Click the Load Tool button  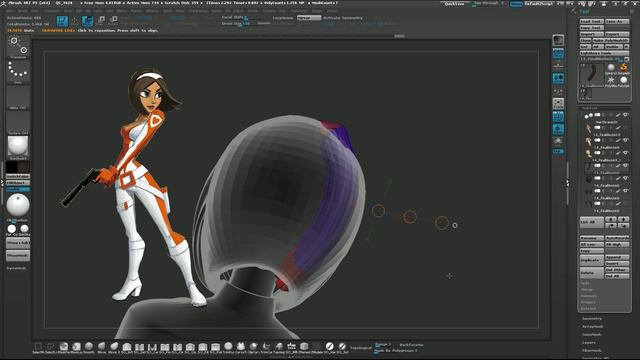click(x=592, y=21)
